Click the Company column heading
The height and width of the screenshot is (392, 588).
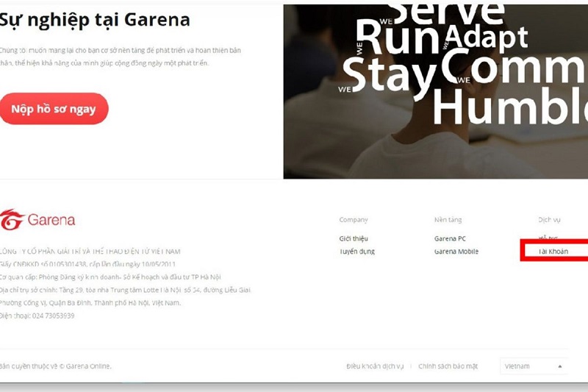pos(354,220)
